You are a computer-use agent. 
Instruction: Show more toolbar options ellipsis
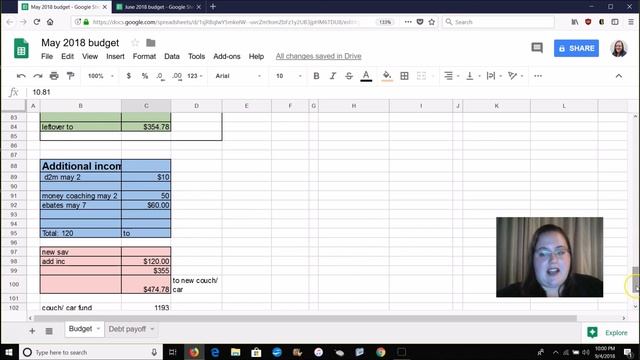(538, 76)
